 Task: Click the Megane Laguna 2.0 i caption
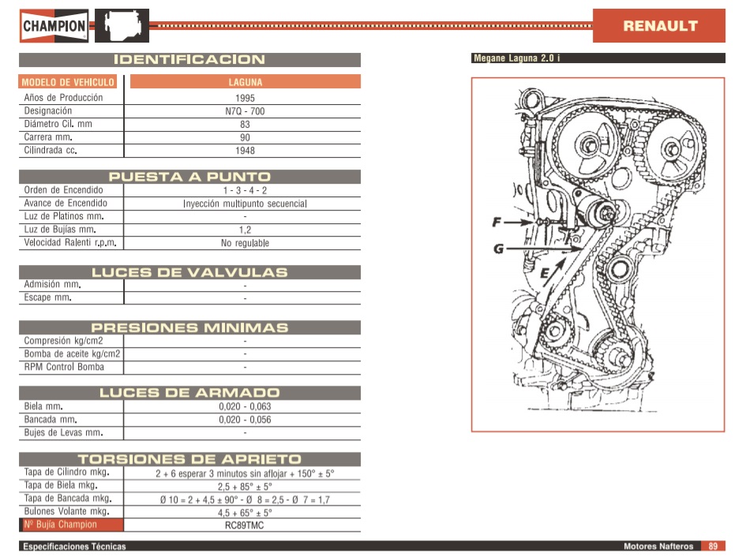pyautogui.click(x=517, y=58)
